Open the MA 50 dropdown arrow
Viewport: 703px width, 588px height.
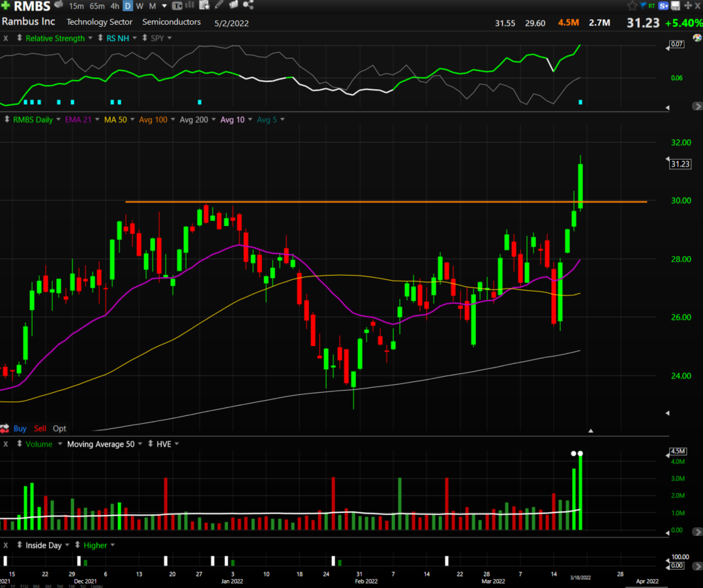[x=132, y=119]
